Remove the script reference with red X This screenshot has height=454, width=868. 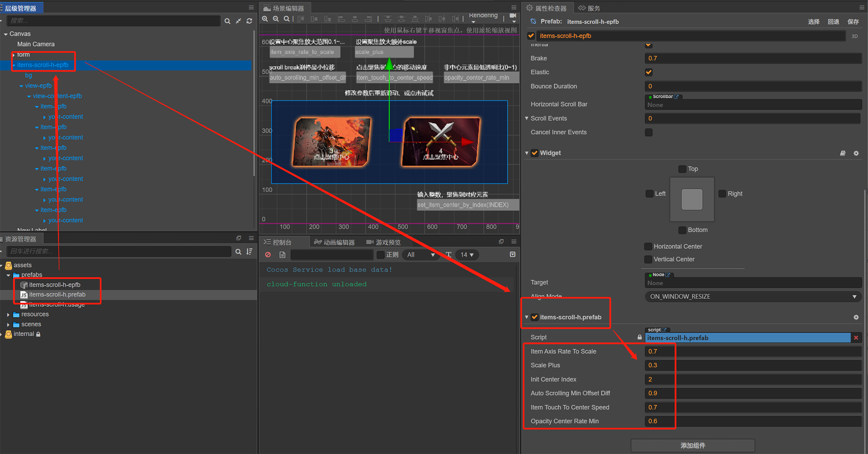856,338
